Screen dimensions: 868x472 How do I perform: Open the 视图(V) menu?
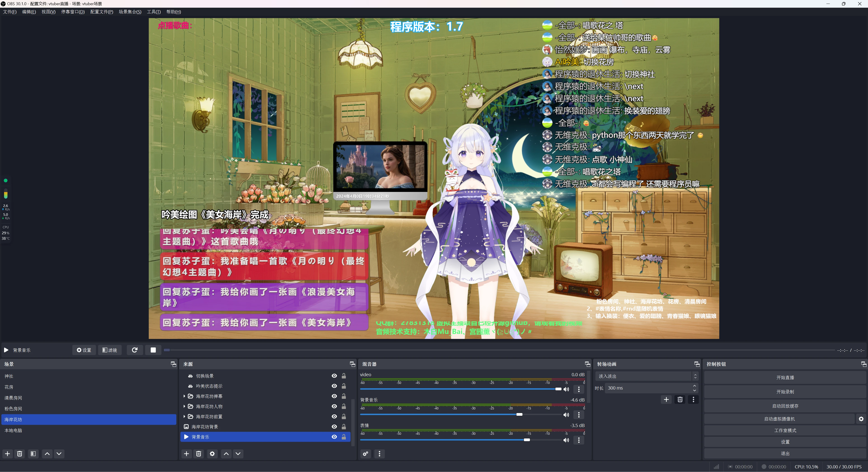48,12
